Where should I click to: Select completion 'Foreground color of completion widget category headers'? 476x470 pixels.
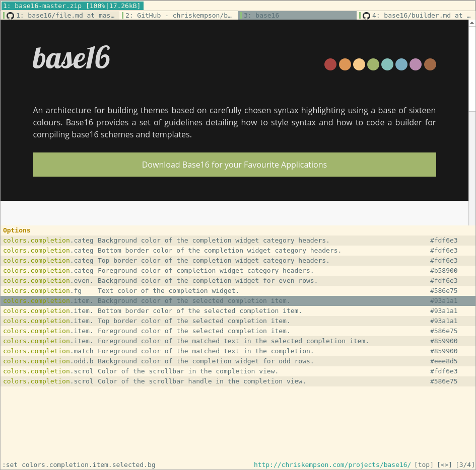[238, 271]
